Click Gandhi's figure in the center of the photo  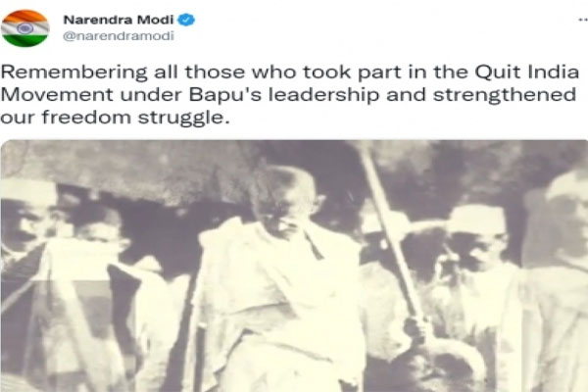click(279, 277)
